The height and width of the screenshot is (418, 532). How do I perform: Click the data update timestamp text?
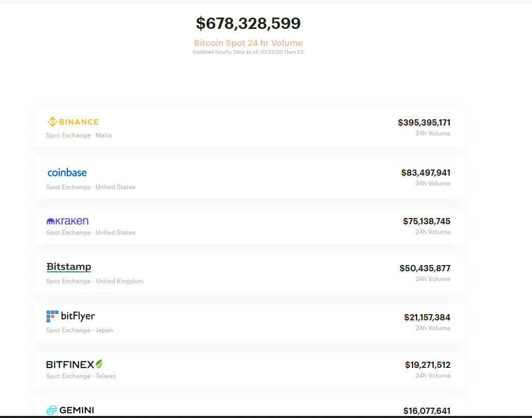[x=248, y=52]
